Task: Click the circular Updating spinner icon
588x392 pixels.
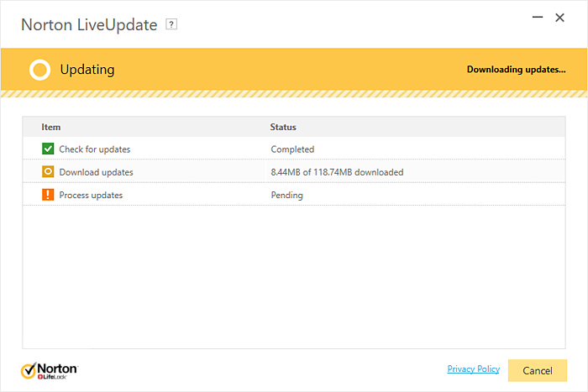Action: tap(39, 70)
